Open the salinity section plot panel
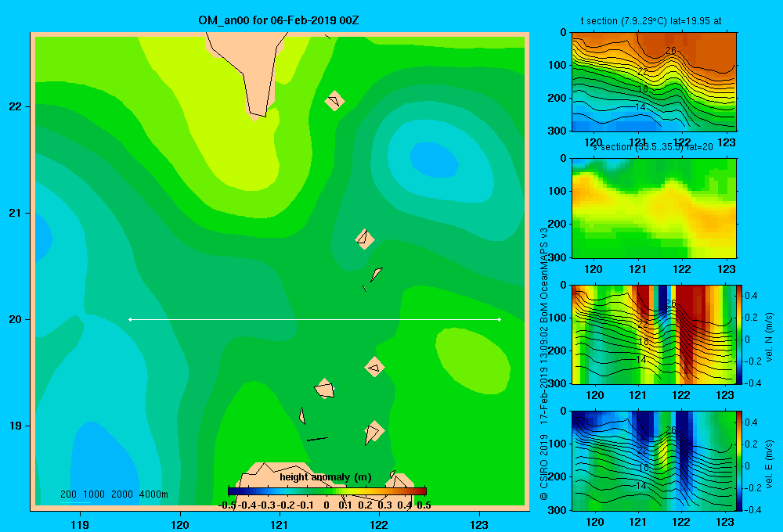 [654, 208]
